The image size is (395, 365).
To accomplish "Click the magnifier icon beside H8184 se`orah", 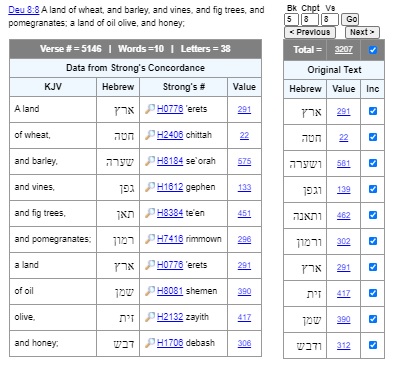I will (150, 161).
